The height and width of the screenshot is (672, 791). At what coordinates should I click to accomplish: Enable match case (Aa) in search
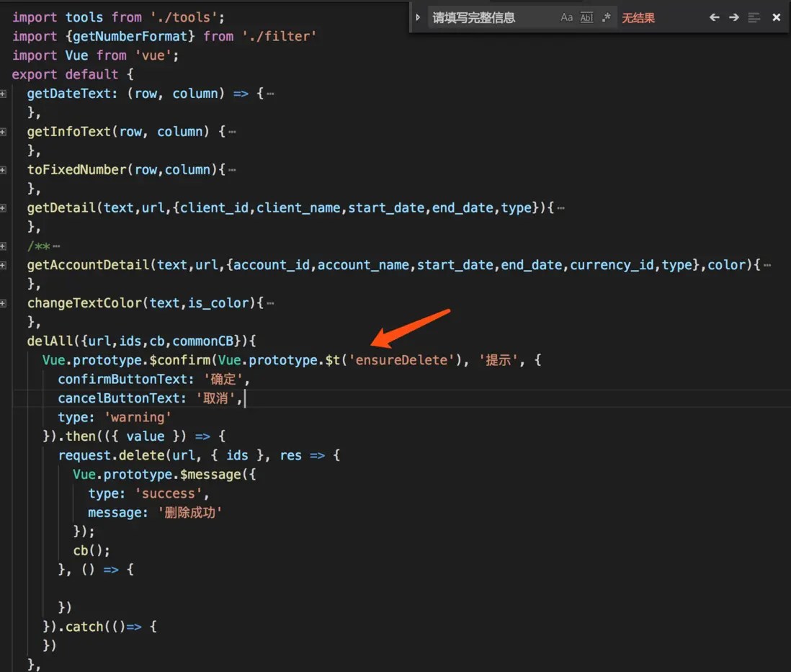[566, 17]
